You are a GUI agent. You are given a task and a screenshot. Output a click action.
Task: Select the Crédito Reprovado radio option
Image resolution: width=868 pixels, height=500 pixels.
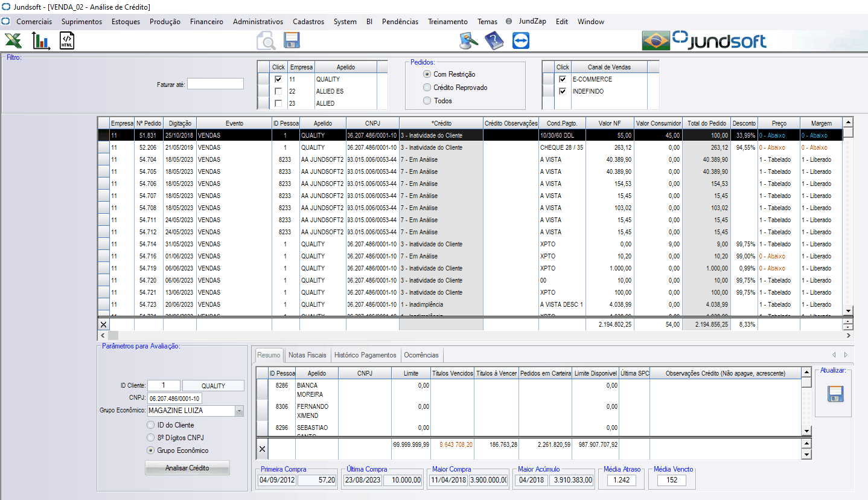(x=427, y=88)
